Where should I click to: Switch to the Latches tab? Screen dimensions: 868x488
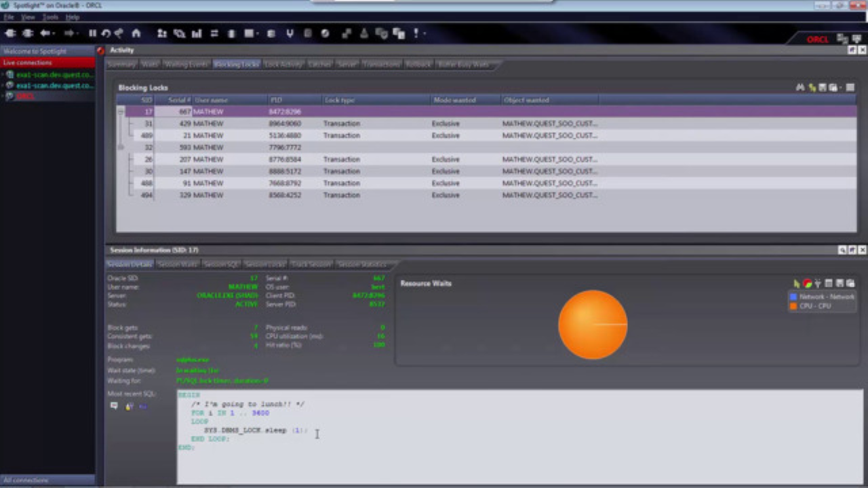point(319,64)
